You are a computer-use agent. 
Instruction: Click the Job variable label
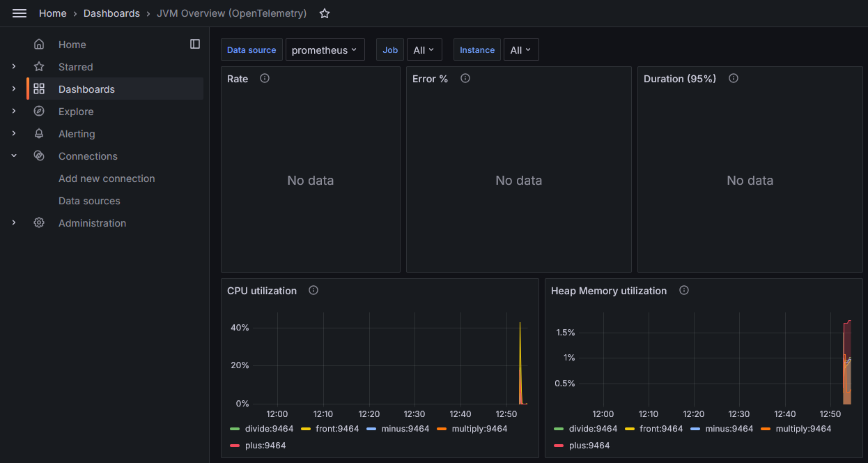pyautogui.click(x=390, y=50)
